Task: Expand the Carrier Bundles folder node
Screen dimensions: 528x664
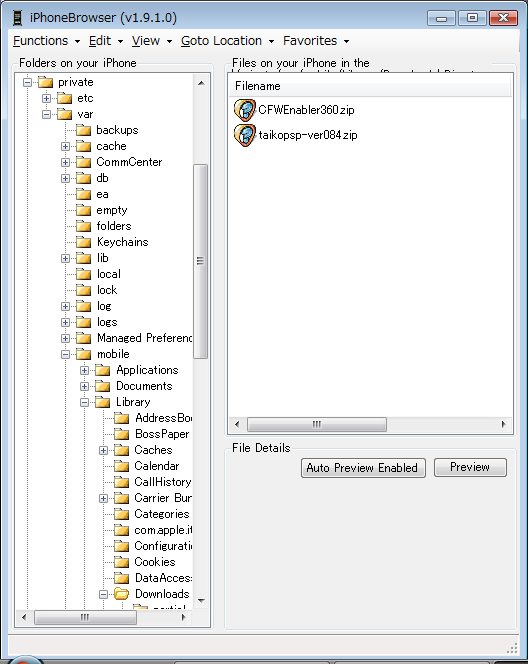Action: pyautogui.click(x=104, y=498)
